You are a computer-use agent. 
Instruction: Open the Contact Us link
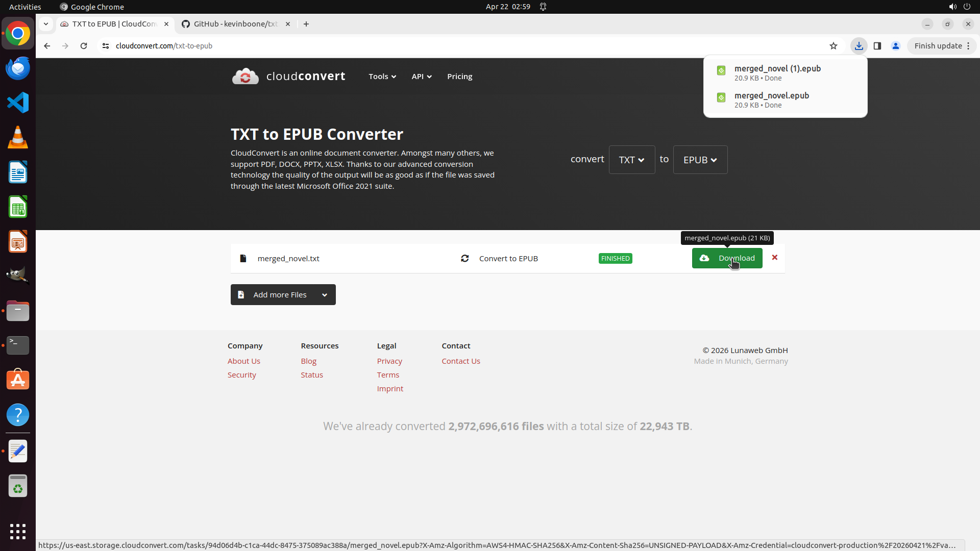[460, 361]
